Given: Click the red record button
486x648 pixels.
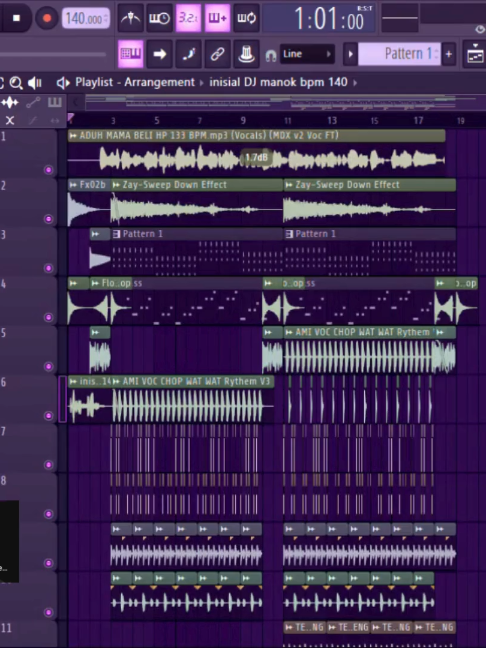Looking at the screenshot, I should (47, 18).
